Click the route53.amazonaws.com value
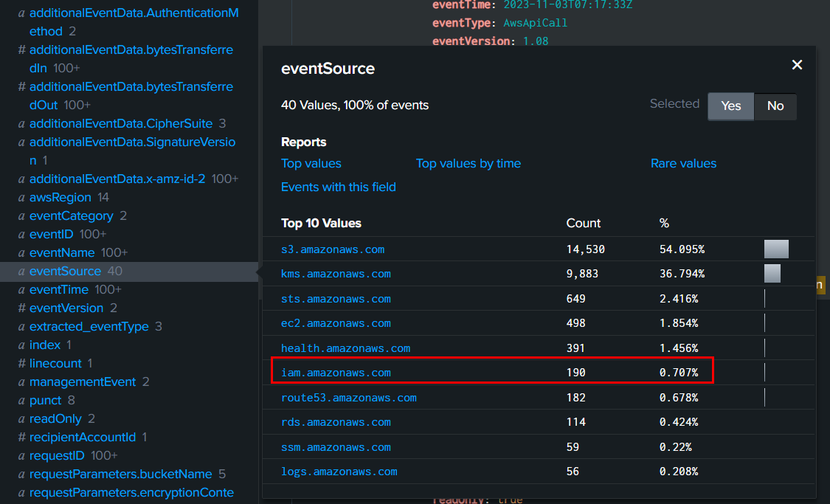The width and height of the screenshot is (830, 504). (348, 398)
